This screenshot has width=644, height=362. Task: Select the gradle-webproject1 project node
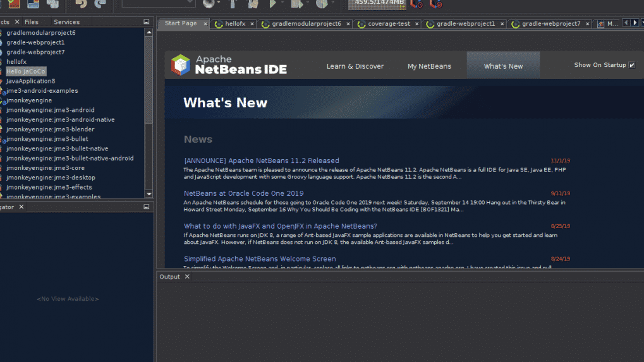(x=35, y=42)
